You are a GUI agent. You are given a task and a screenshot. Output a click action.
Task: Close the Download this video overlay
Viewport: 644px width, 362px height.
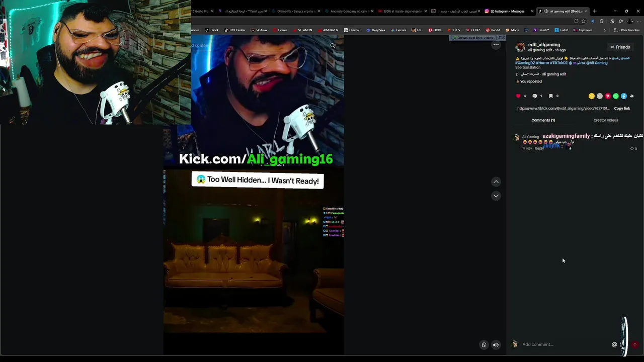point(503,38)
